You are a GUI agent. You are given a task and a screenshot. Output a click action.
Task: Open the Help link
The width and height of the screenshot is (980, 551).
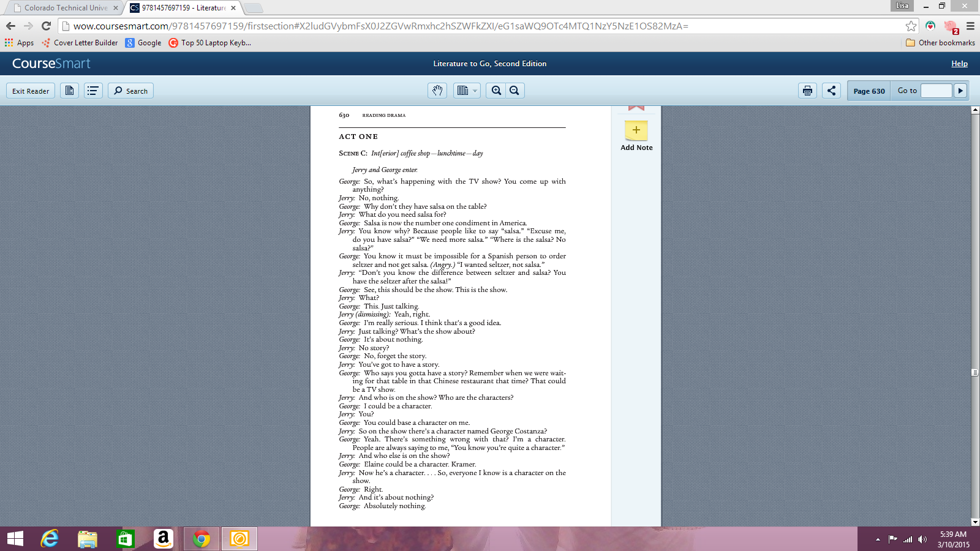click(959, 64)
